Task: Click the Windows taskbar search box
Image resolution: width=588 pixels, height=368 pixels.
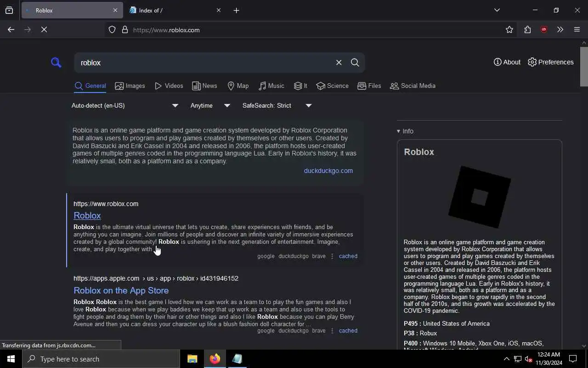Action: pos(101,359)
